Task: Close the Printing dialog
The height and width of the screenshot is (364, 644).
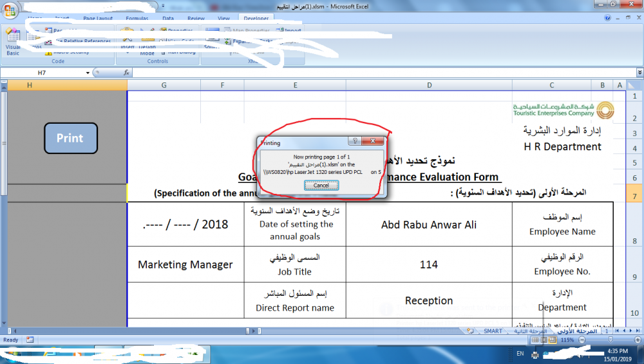Action: pos(373,141)
